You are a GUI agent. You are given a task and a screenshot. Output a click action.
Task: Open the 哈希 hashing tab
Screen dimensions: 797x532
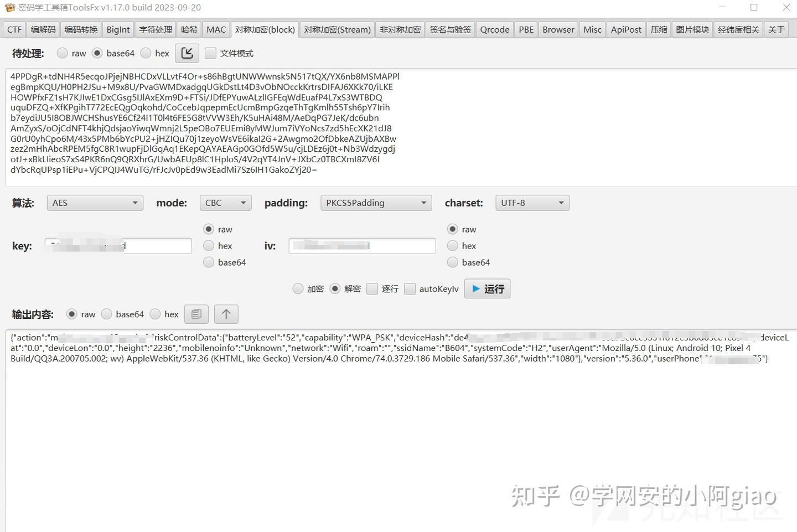coord(189,29)
